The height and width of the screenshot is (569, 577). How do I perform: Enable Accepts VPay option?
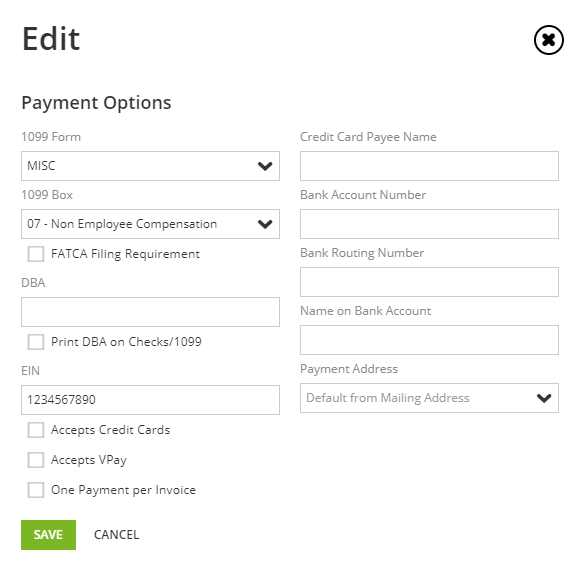pyautogui.click(x=36, y=460)
